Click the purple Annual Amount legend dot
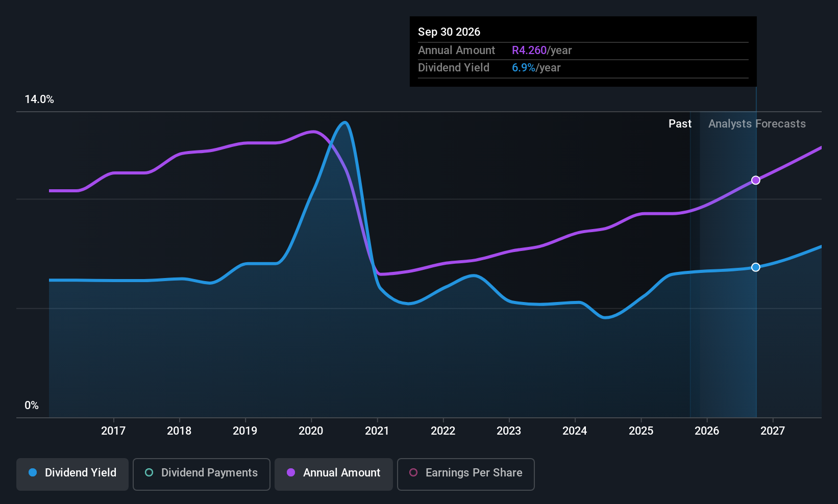The width and height of the screenshot is (838, 504). point(291,473)
